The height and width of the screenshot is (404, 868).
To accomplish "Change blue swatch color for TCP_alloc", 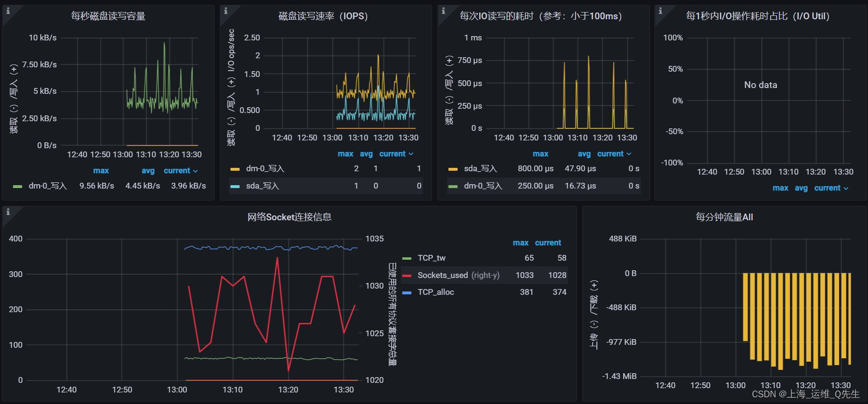I will (x=407, y=292).
